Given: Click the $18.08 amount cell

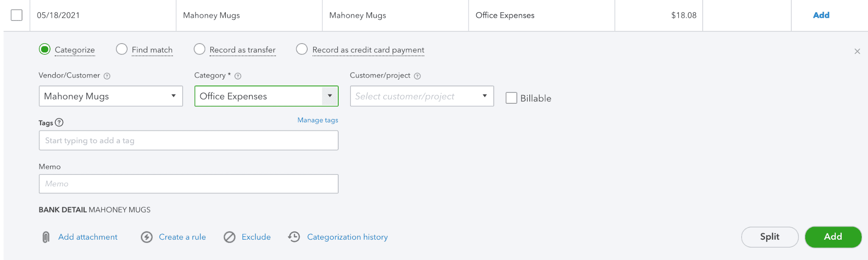Looking at the screenshot, I should tap(659, 15).
